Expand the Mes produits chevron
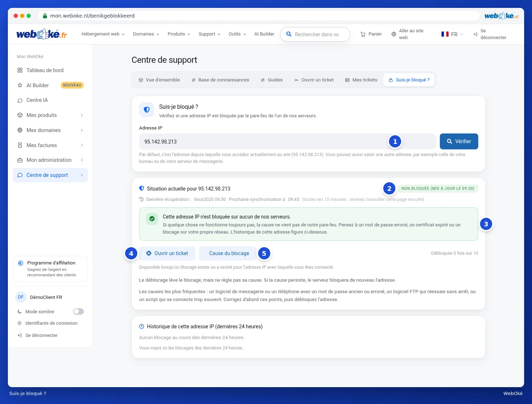This screenshot has height=404, width=532. tap(82, 115)
